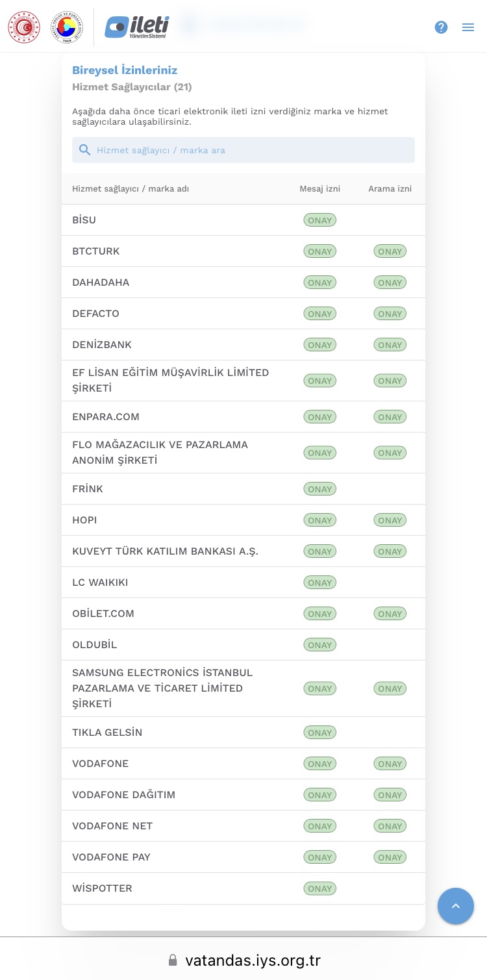Toggle BTCTURK call permission ONAY badge
Screen dimensions: 487x980
click(x=390, y=251)
